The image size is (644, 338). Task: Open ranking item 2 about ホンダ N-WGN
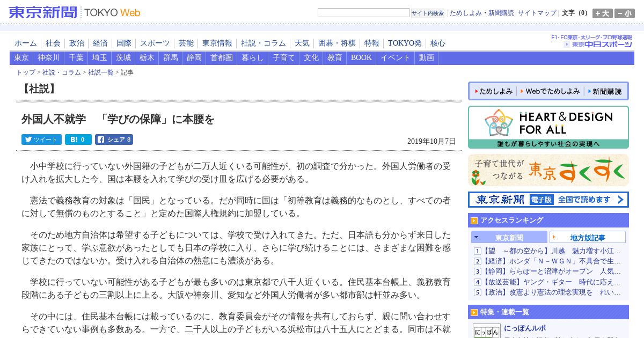[552, 261]
